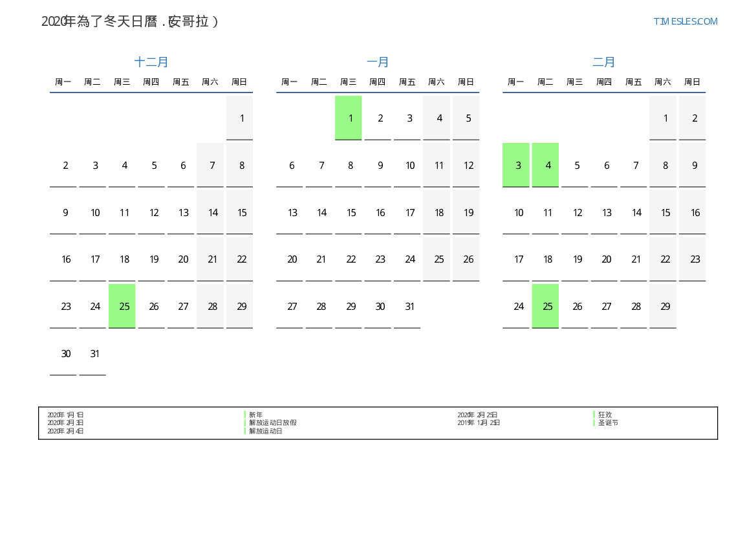Select highlighted February 3 holiday cell

(x=516, y=165)
